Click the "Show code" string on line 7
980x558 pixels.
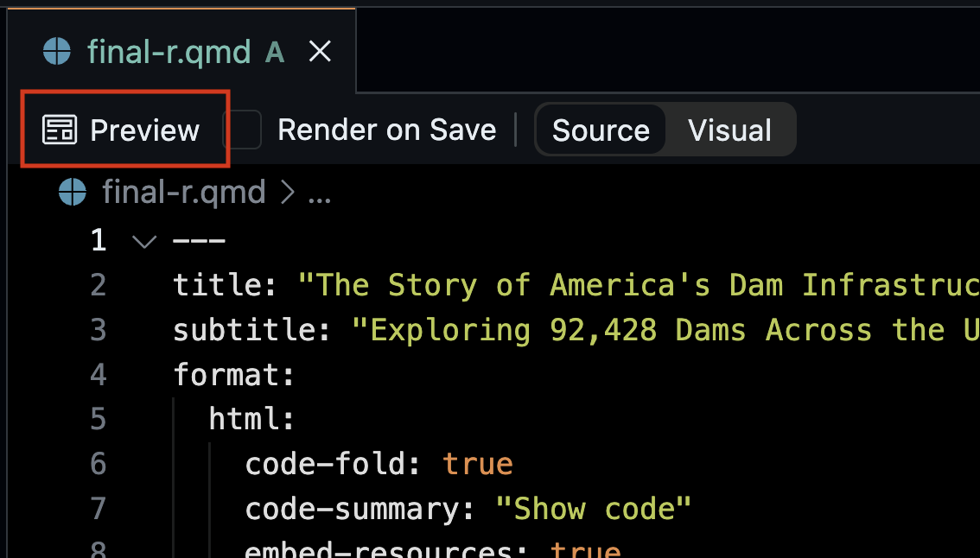tap(594, 510)
